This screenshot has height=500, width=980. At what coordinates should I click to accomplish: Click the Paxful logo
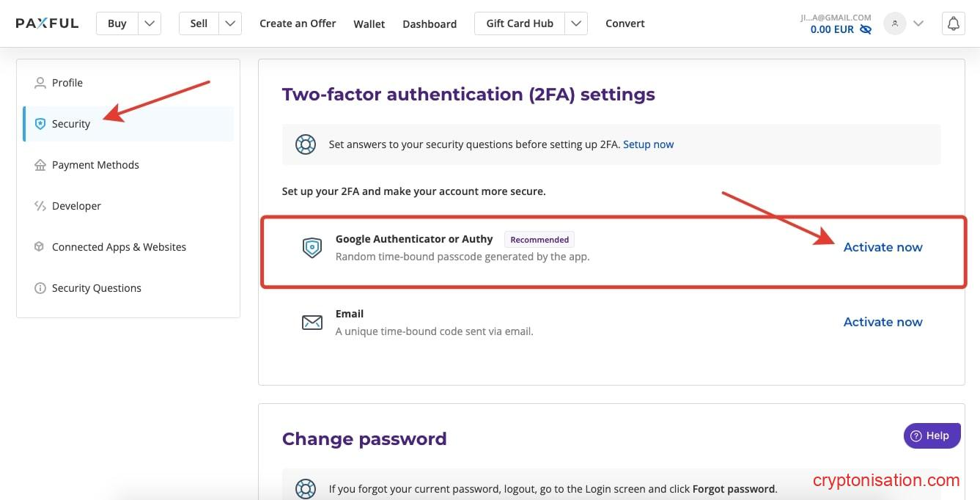pyautogui.click(x=47, y=23)
